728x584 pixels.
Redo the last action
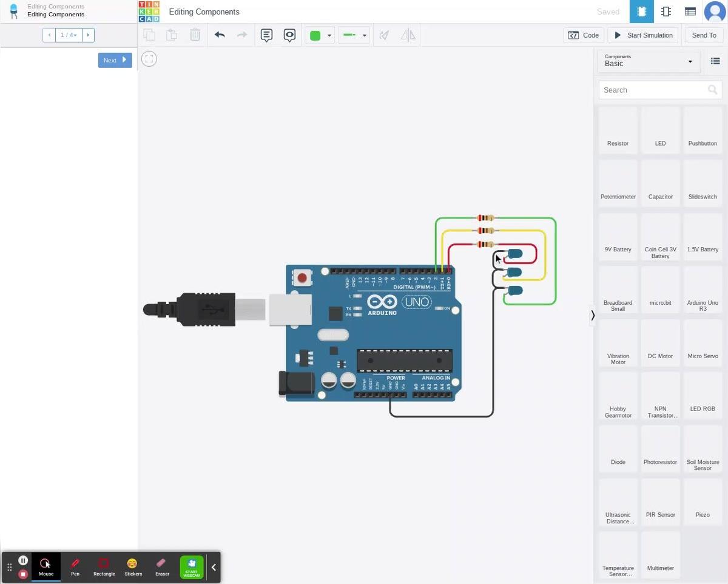point(242,35)
